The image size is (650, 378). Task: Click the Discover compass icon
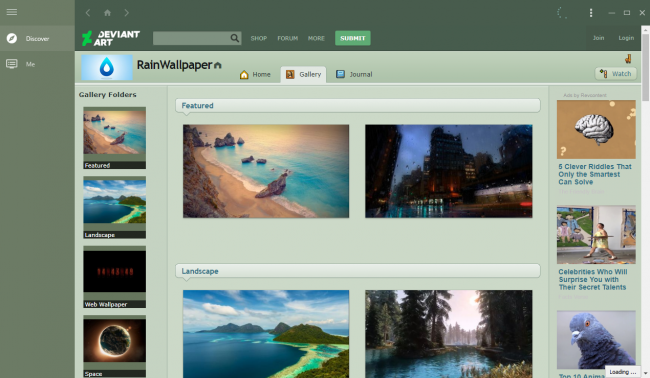12,39
